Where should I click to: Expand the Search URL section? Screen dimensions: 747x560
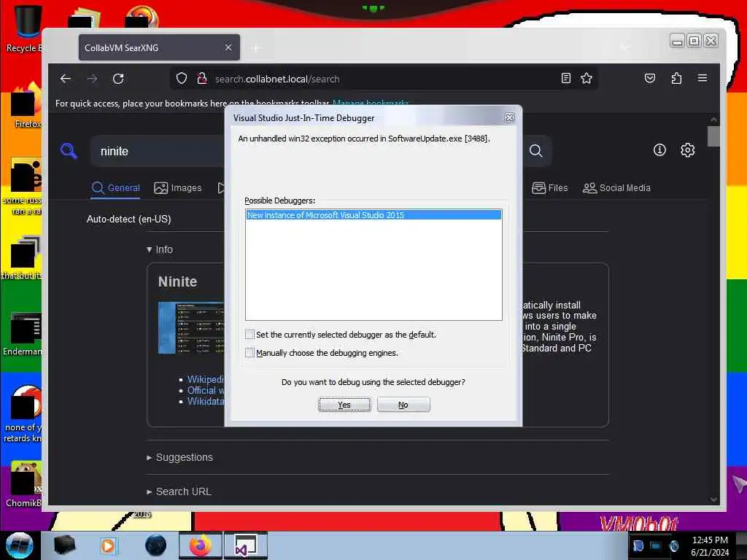179,491
